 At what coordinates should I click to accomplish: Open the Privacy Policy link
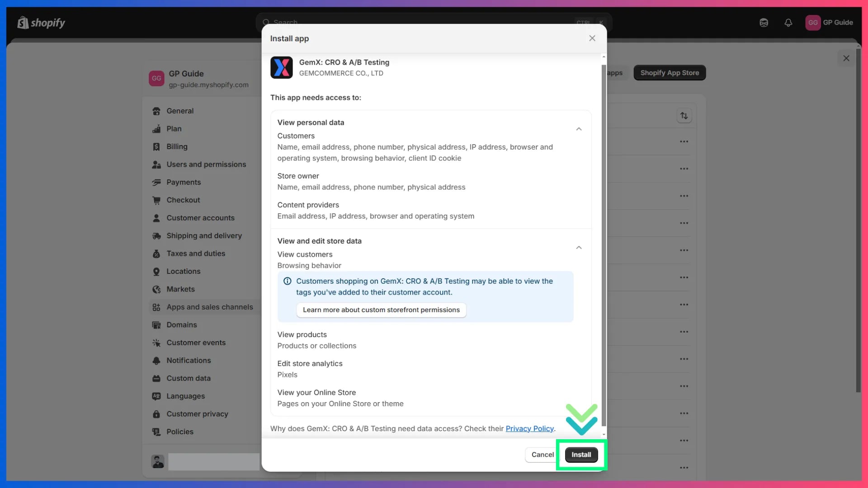click(x=529, y=428)
